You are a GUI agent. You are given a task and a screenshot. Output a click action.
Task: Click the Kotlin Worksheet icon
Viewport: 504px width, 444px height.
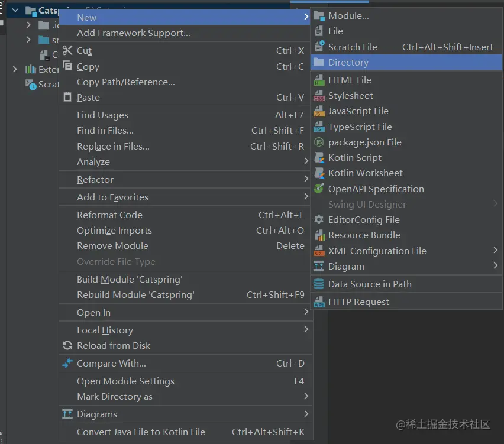point(319,173)
